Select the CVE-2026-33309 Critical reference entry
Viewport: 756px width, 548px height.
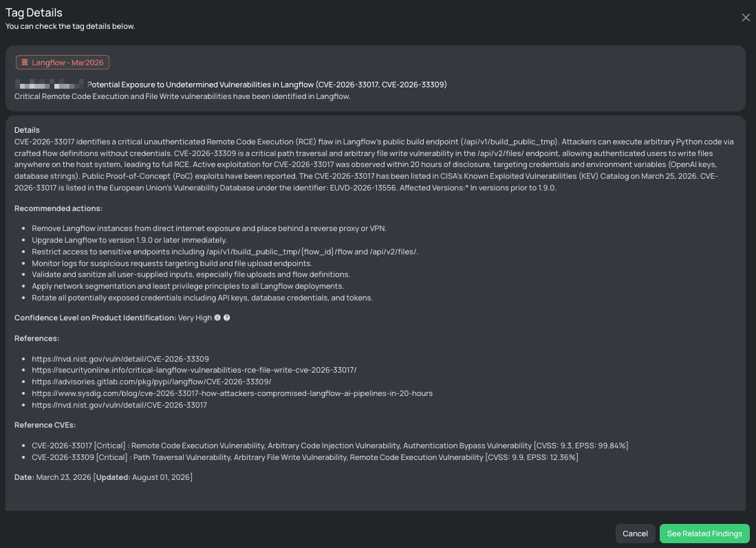click(305, 457)
